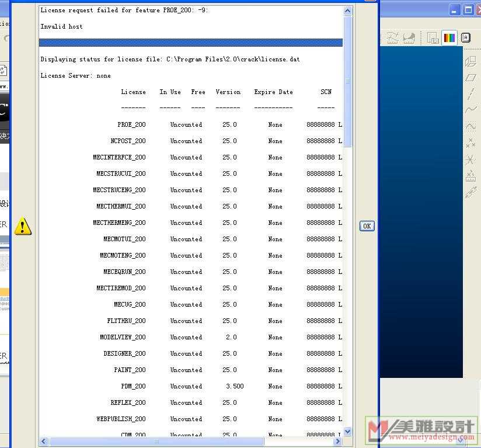Click the 'Version' column header
The width and height of the screenshot is (481, 448).
(x=228, y=92)
